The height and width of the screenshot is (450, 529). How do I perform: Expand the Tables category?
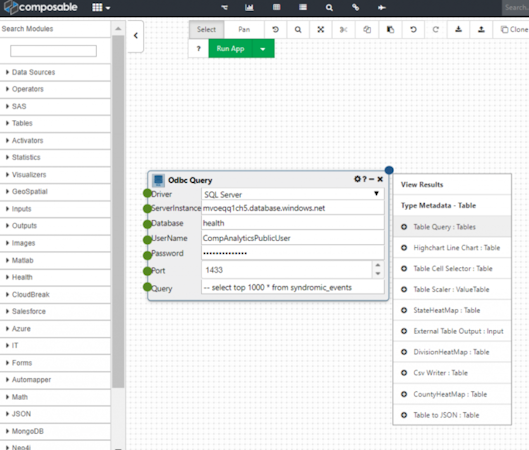55,123
